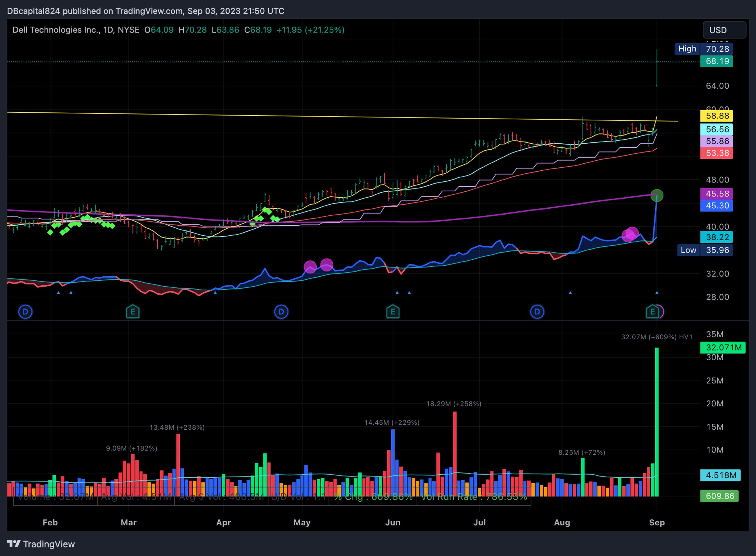Click the 32.071M volume axis tag

coord(722,348)
